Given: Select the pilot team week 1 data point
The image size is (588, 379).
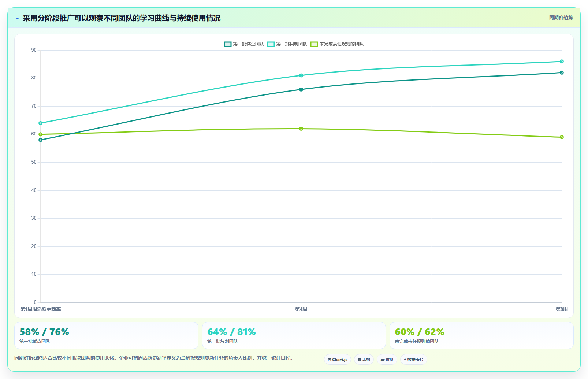Looking at the screenshot, I should click(41, 140).
